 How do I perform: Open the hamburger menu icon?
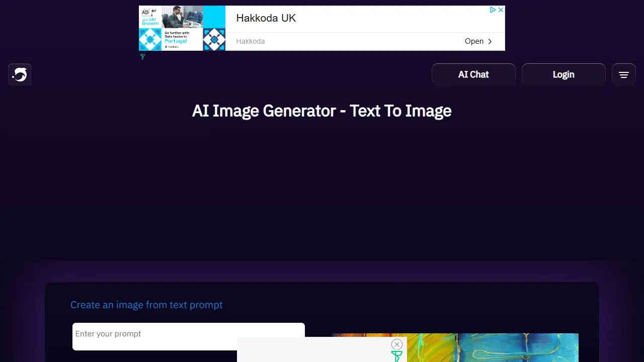pyautogui.click(x=624, y=75)
